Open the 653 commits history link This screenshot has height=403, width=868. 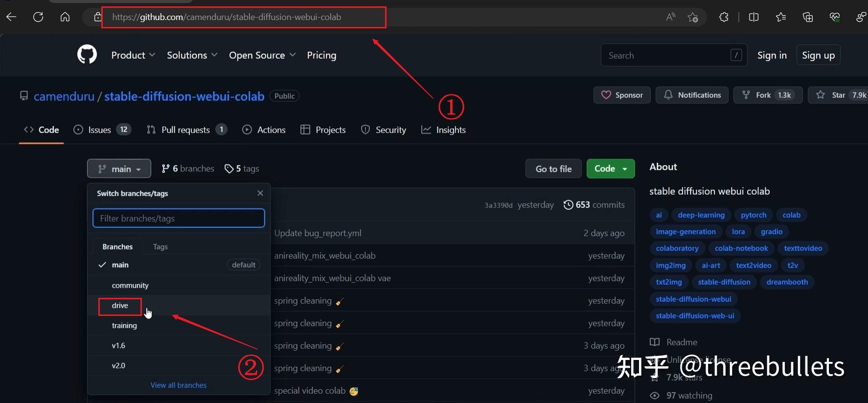[x=594, y=205]
